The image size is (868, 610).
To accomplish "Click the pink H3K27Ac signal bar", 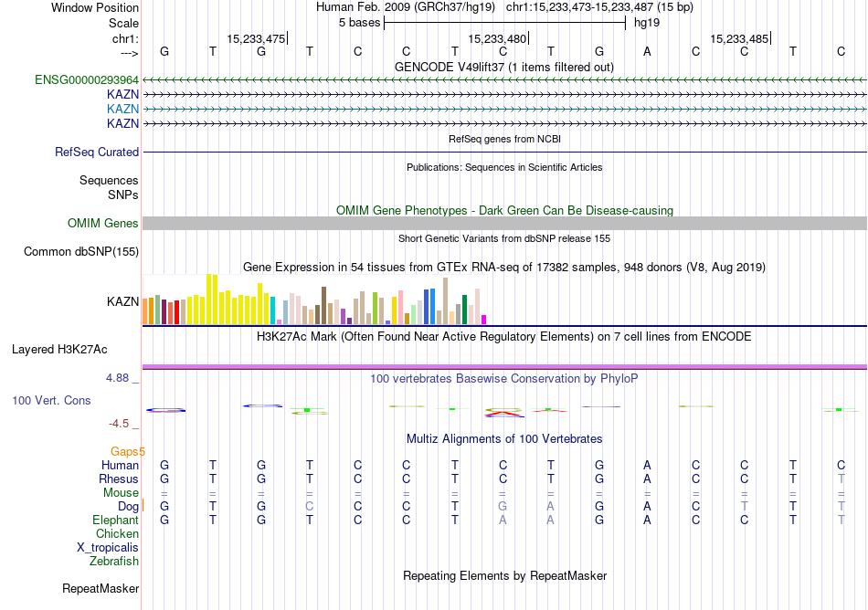I will click(504, 367).
